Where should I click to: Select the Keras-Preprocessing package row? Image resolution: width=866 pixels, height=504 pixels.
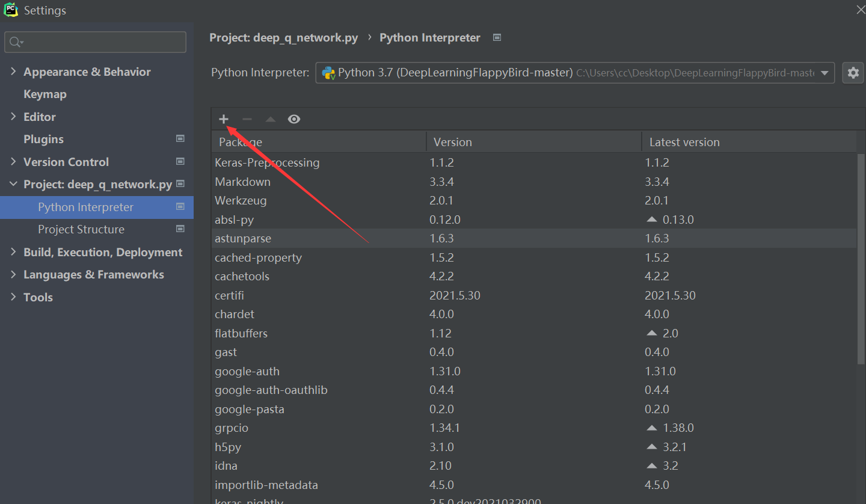[x=534, y=162]
